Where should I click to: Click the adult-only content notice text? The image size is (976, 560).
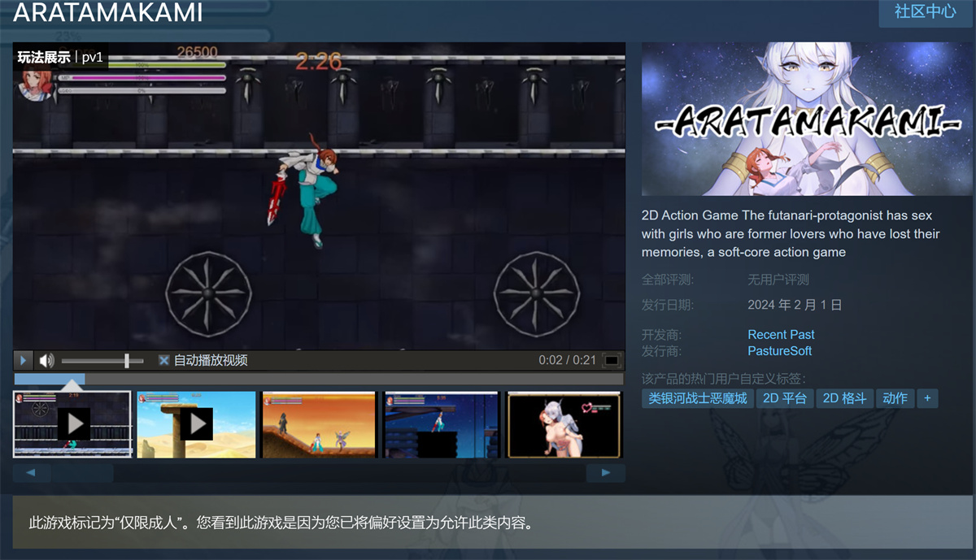(281, 523)
